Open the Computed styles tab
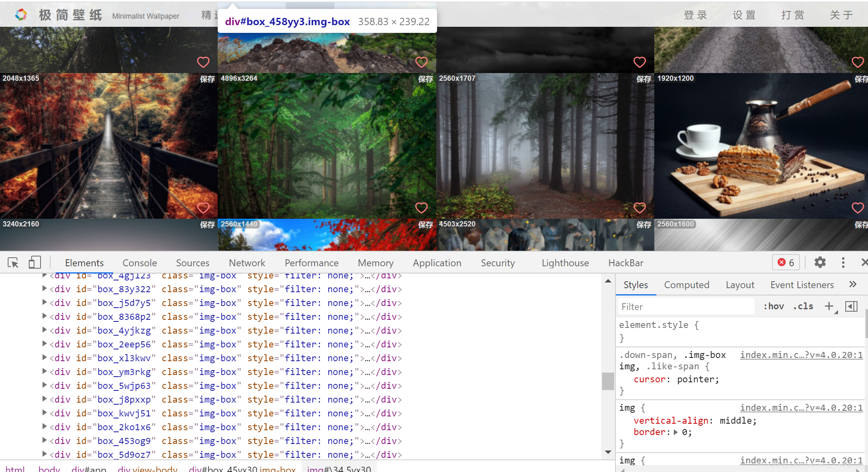Image resolution: width=868 pixels, height=472 pixels. click(686, 285)
